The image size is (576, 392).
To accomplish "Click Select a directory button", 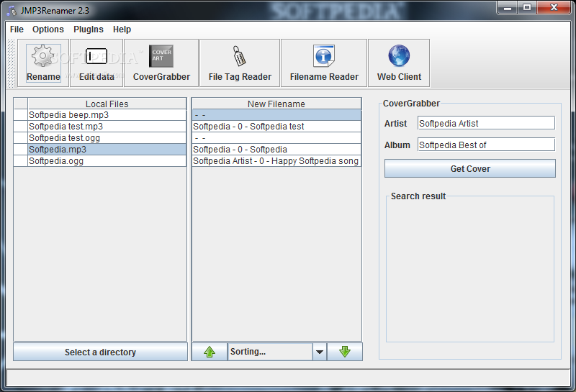I will tap(100, 352).
